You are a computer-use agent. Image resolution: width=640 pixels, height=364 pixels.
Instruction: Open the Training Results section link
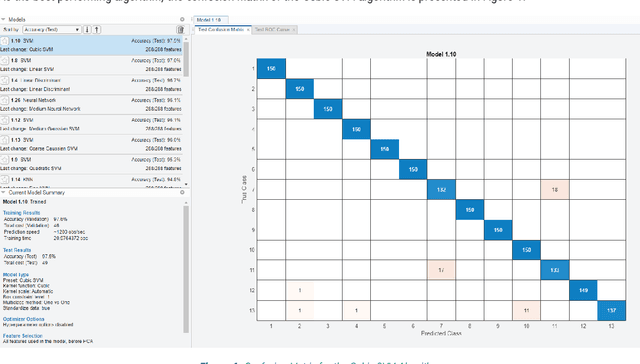pos(22,213)
